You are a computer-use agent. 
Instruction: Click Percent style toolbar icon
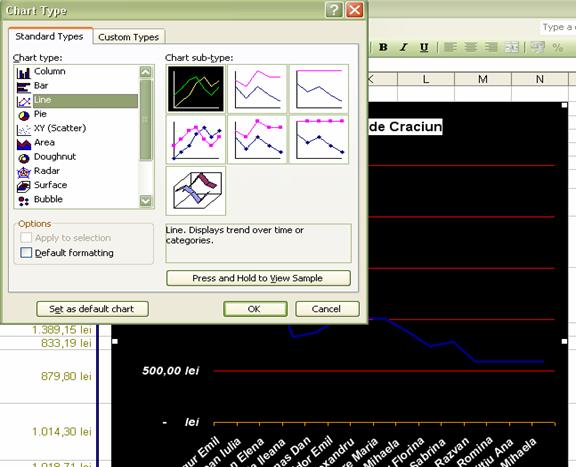(558, 47)
